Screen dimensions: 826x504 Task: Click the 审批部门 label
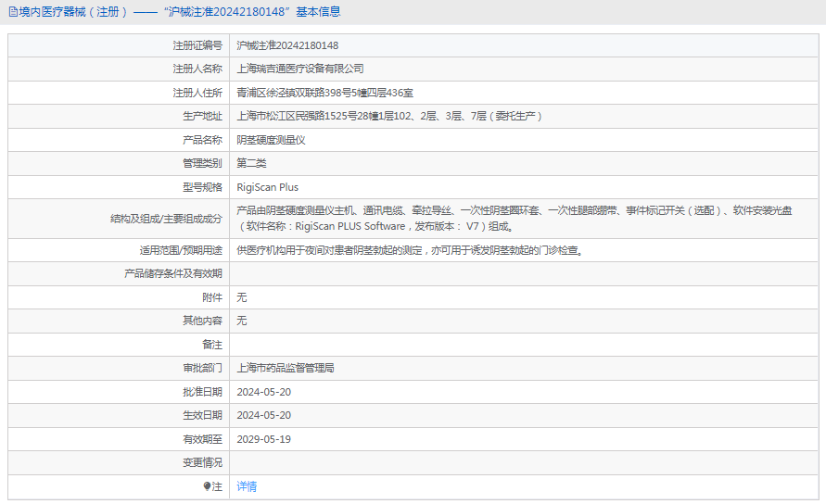click(x=203, y=368)
